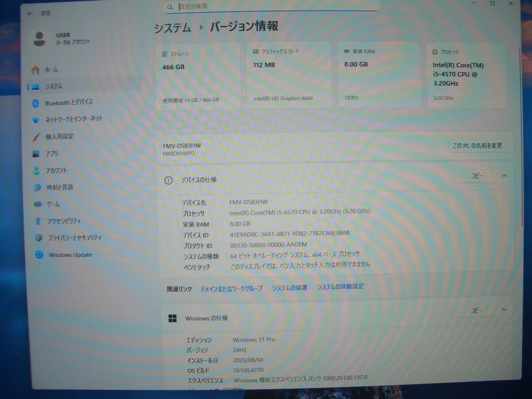
Task: Open Windows Update page
Action: click(70, 255)
